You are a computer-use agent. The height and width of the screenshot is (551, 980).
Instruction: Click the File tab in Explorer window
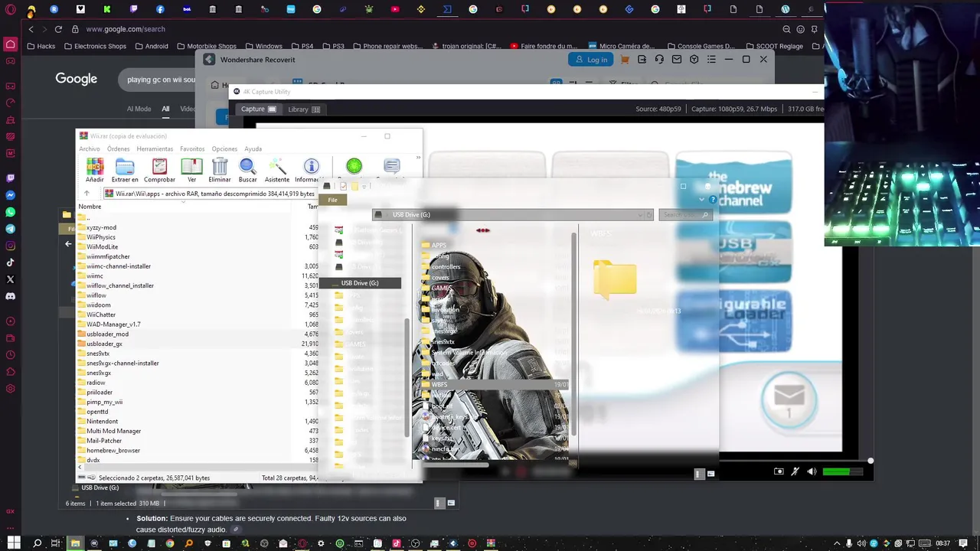coord(332,200)
